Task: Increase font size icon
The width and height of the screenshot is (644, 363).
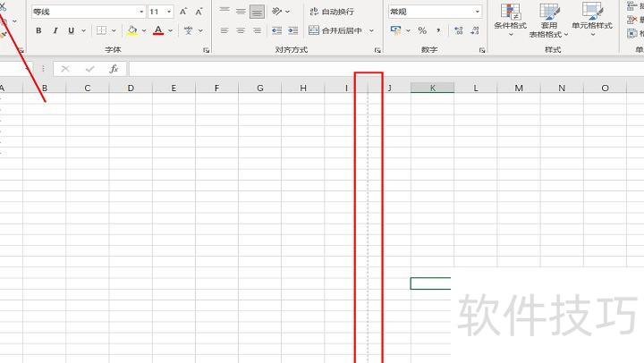Action: click(x=183, y=12)
